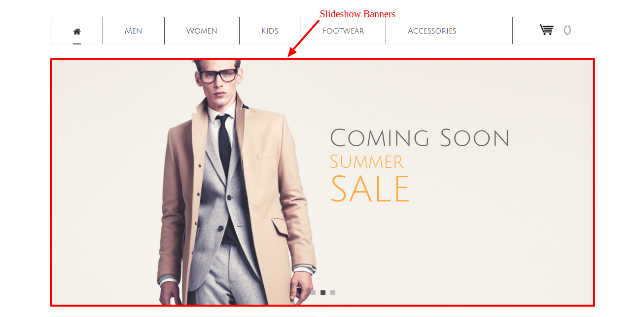
Task: Go to the Home page icon
Action: click(77, 31)
